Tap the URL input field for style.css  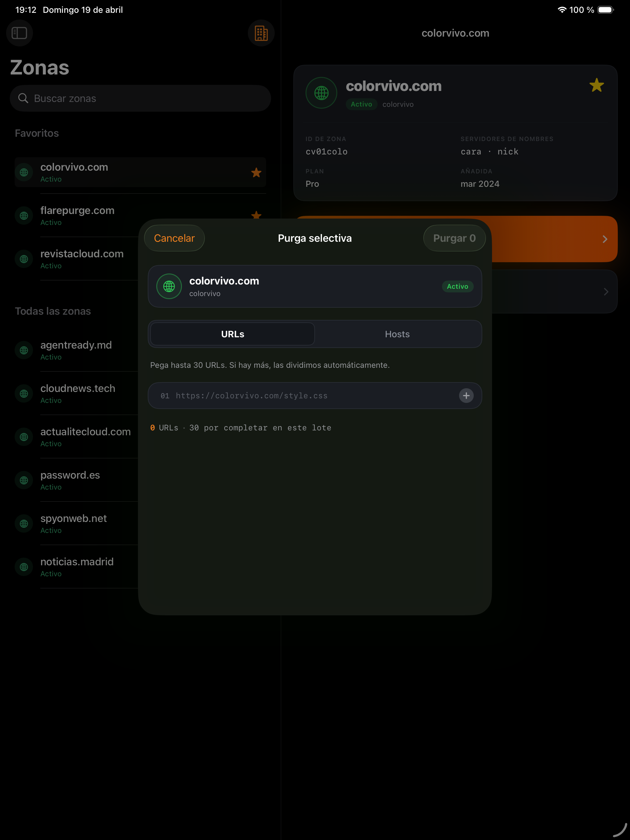pyautogui.click(x=304, y=395)
